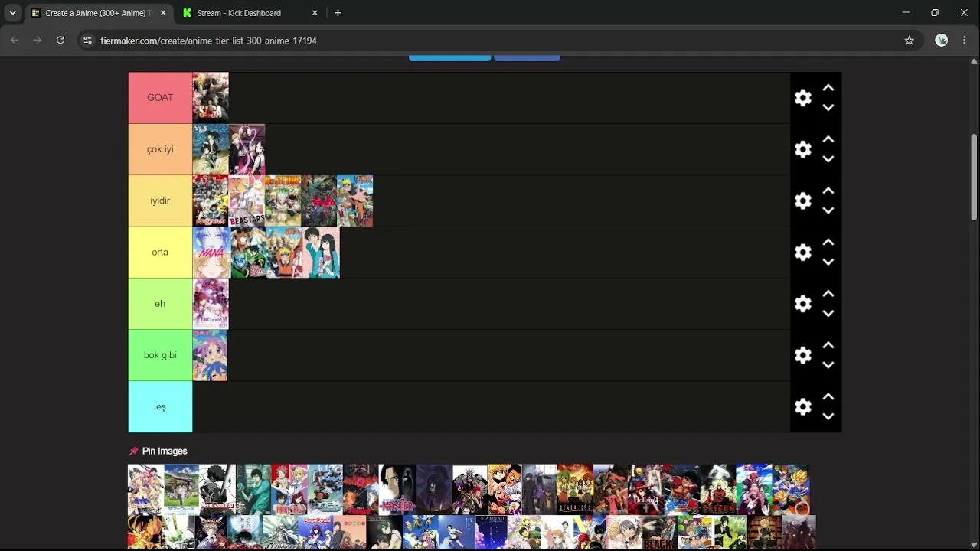Open a new browser tab
Viewport: 980px width, 551px height.
click(338, 13)
